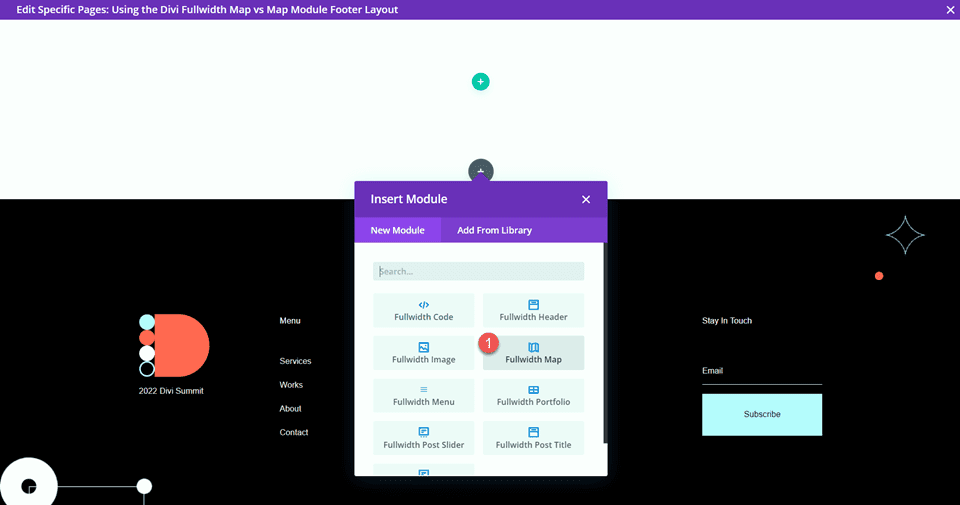Open the Add From Library tab
960x505 pixels.
[495, 230]
